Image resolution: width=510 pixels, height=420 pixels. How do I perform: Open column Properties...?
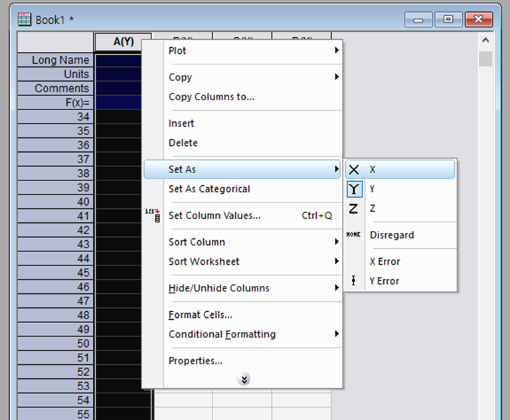coord(242,361)
